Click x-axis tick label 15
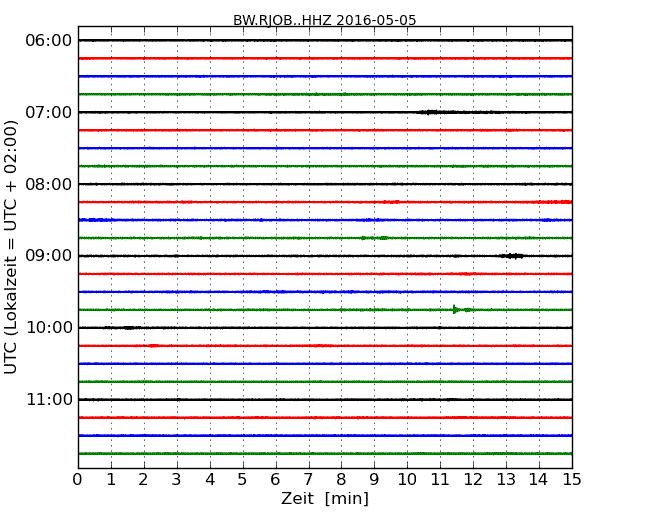The width and height of the screenshot is (650, 520). coord(572,480)
